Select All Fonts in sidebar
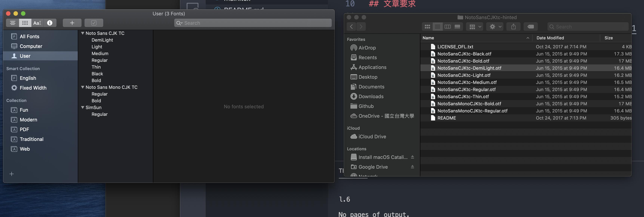 pyautogui.click(x=30, y=36)
